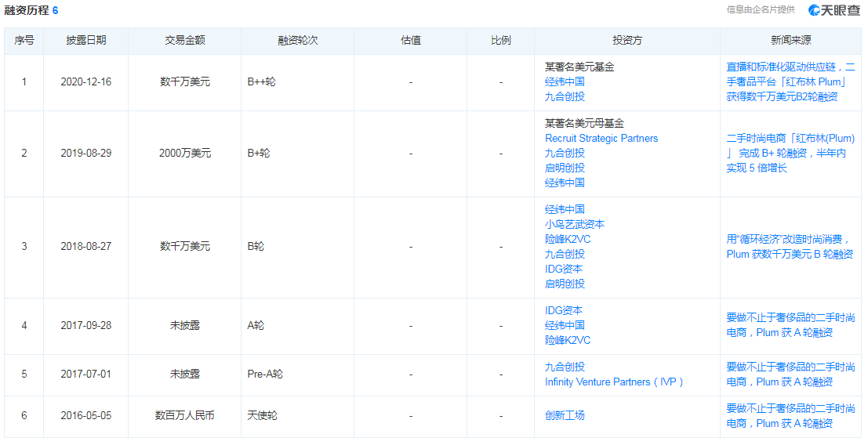
Task: Click the 融资轮次 column header
Action: click(x=297, y=41)
